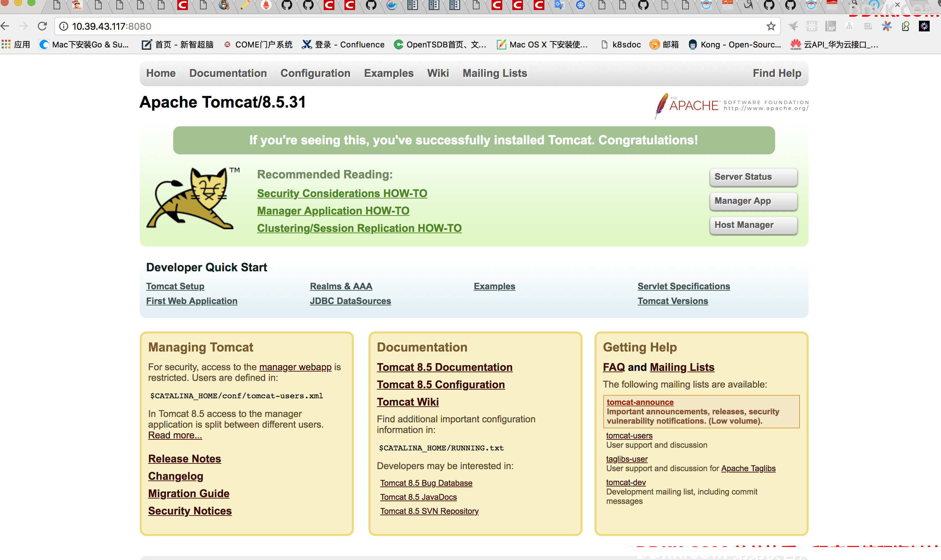Screen dimensions: 941x560
Task: Open the Migration Guide link
Action: pyautogui.click(x=189, y=493)
